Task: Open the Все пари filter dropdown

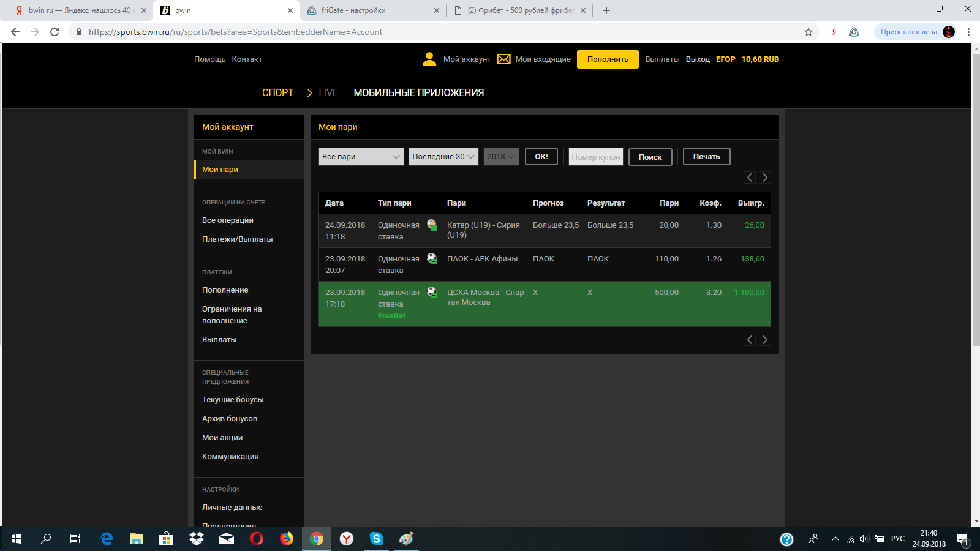Action: click(361, 157)
